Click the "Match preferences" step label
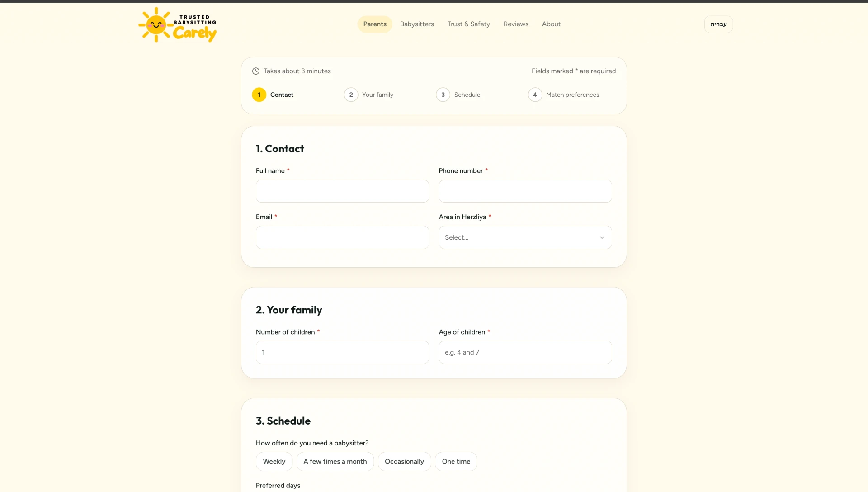Viewport: 868px width, 492px height. [572, 95]
